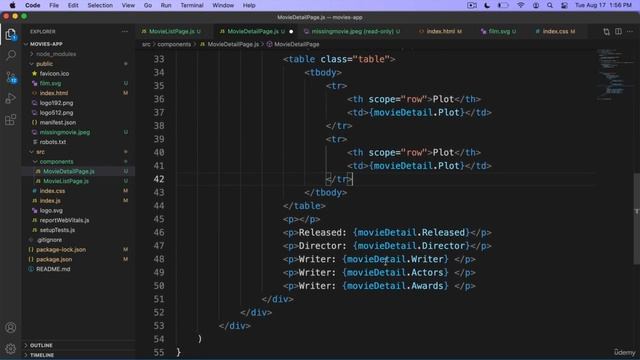Open the Run and Debug view
640x360 pixels.
[x=11, y=98]
